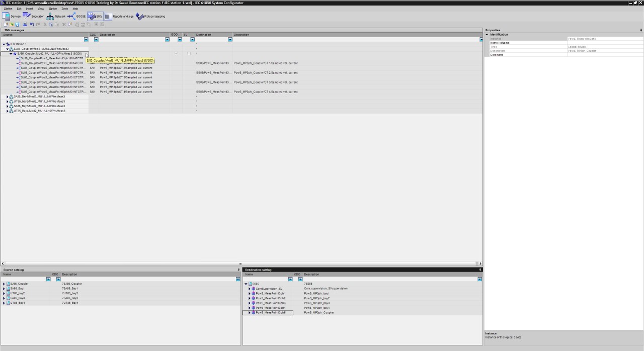Image resolution: width=644 pixels, height=351 pixels.
Task: Click the Comment field in Properties
Action: coord(605,55)
